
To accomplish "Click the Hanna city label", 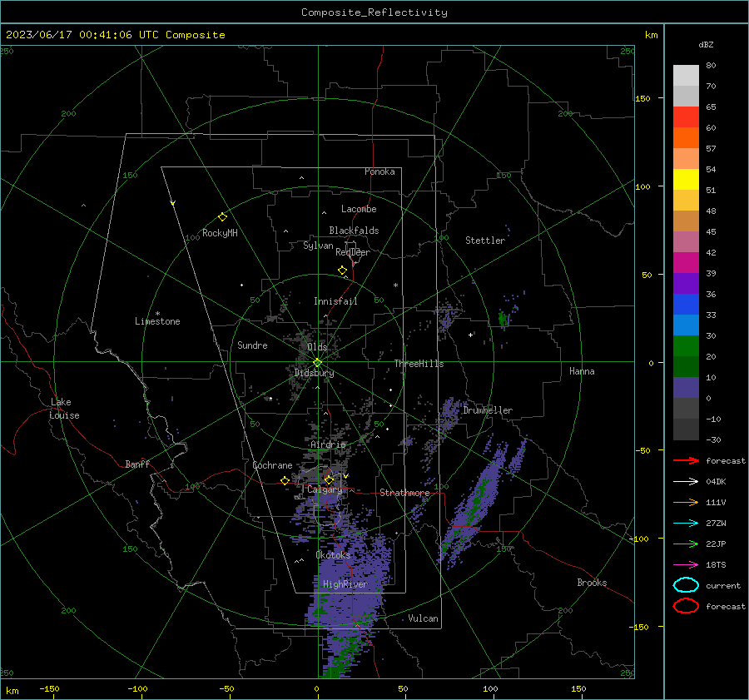I will point(582,371).
